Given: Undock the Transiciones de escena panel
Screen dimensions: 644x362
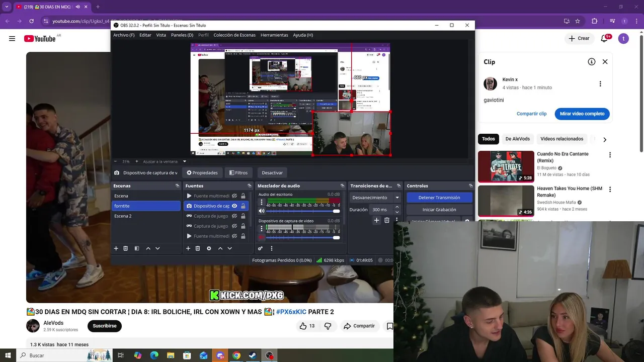Looking at the screenshot, I should coord(398,186).
